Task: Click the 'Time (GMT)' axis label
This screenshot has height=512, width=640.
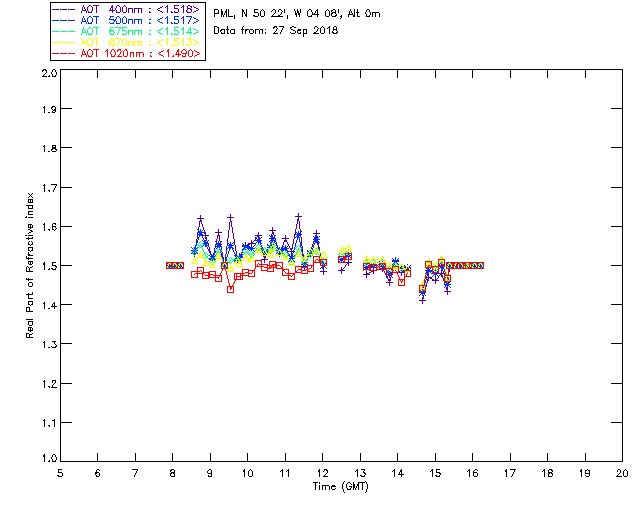Action: pos(340,487)
